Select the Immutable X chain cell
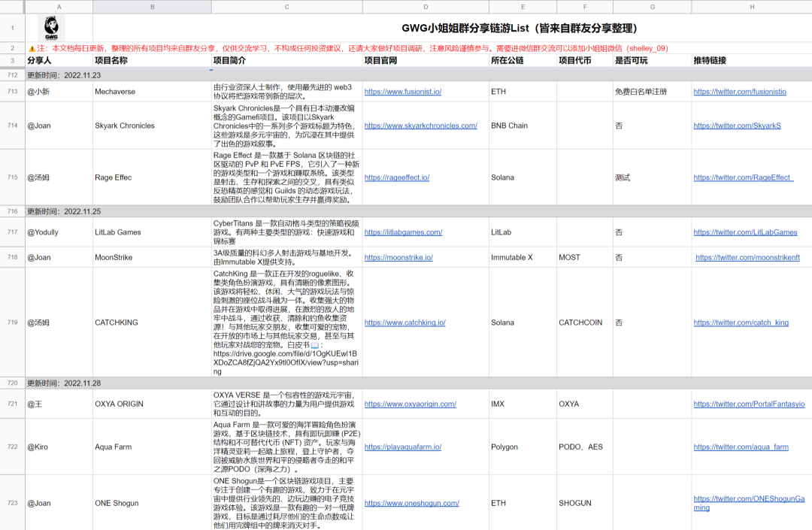Screen dimensions: 812x530 pos(523,257)
